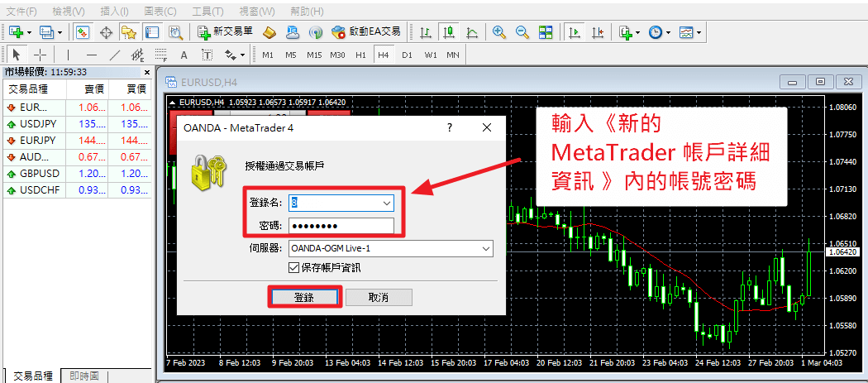Viewport: 868px width, 383px height.
Task: Toggle chart auto scroll icon
Action: click(575, 32)
